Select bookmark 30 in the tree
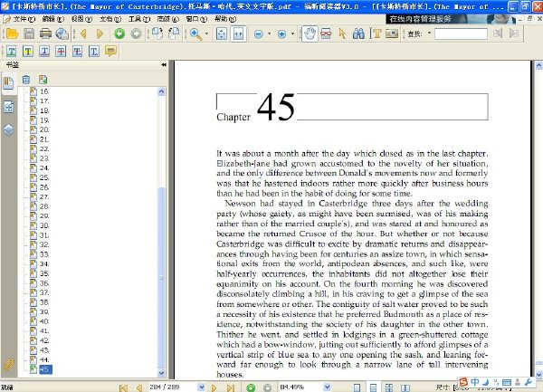This screenshot has width=543, height=392. tap(44, 225)
